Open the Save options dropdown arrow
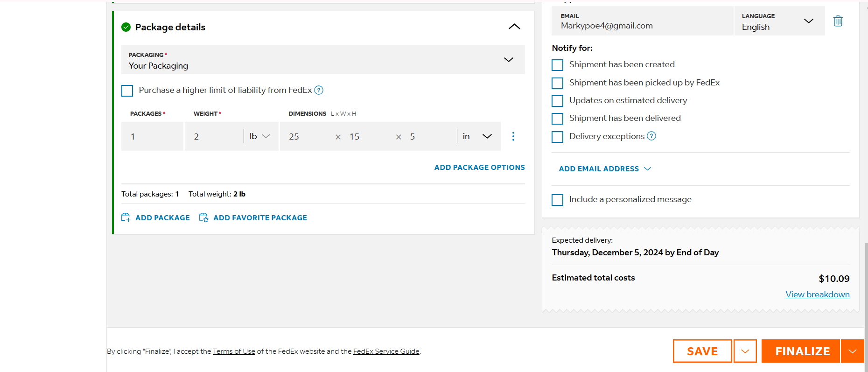Viewport: 868px width, 372px height. (745, 351)
